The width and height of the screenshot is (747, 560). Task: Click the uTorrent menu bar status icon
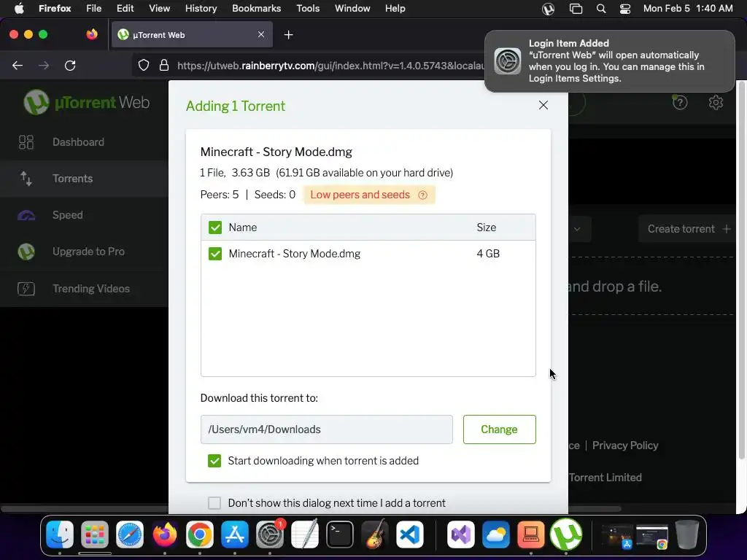tap(548, 9)
